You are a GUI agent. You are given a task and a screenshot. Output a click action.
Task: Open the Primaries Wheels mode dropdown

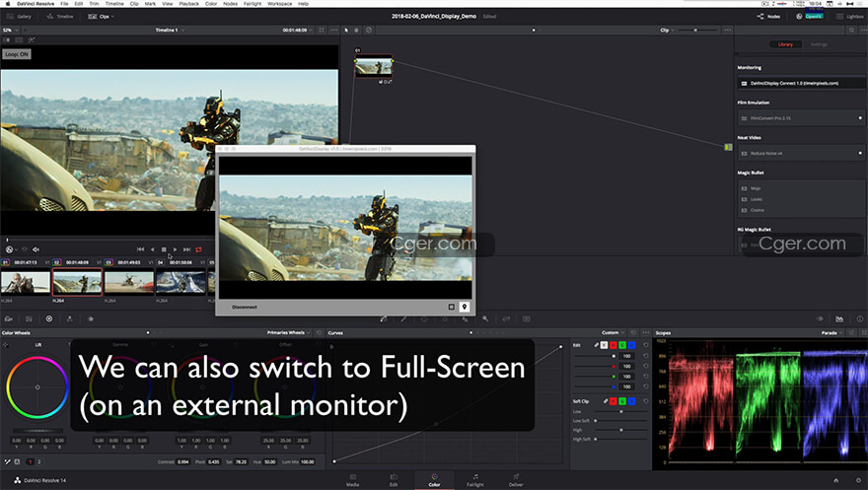[288, 332]
